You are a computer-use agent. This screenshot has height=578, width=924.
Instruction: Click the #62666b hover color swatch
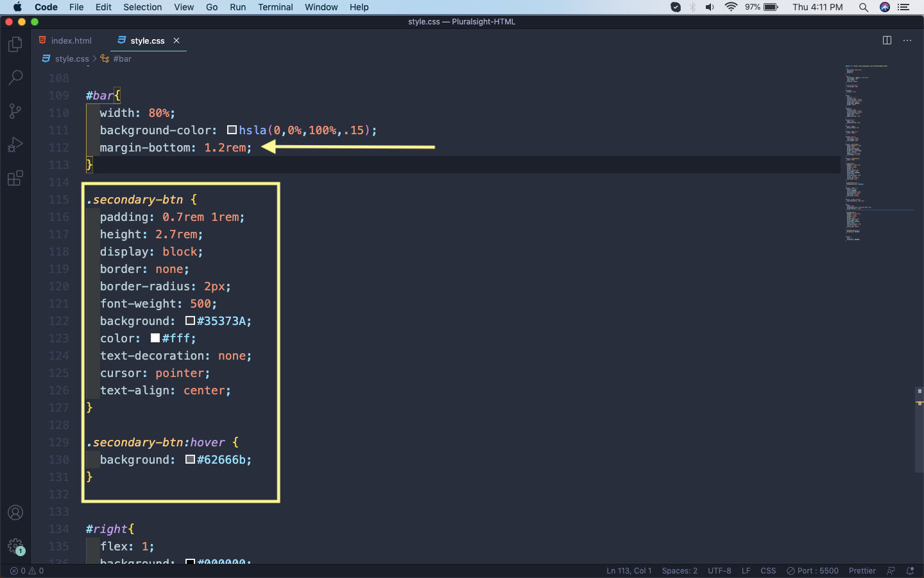pyautogui.click(x=190, y=459)
